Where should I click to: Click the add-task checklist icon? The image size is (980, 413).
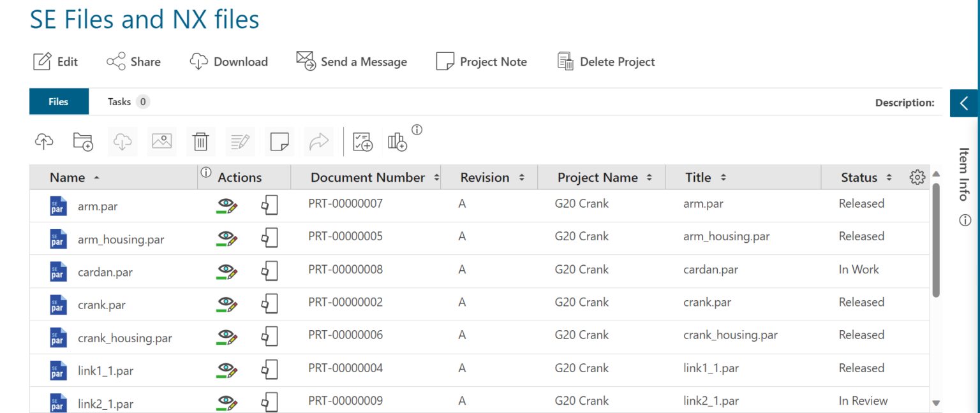[362, 141]
